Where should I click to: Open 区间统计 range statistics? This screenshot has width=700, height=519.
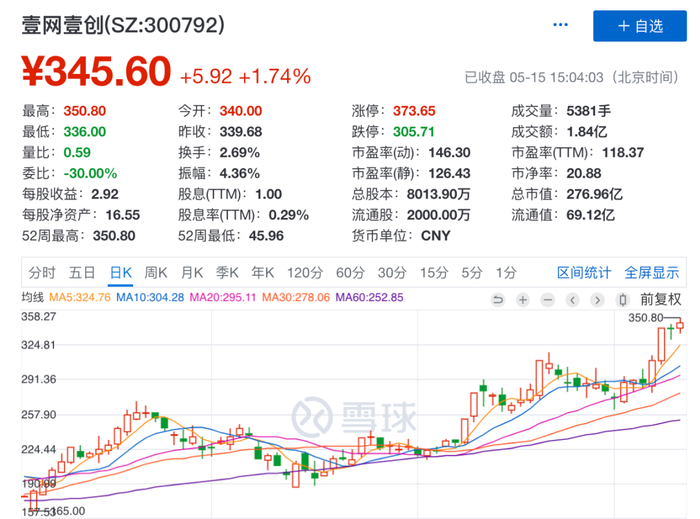[584, 272]
